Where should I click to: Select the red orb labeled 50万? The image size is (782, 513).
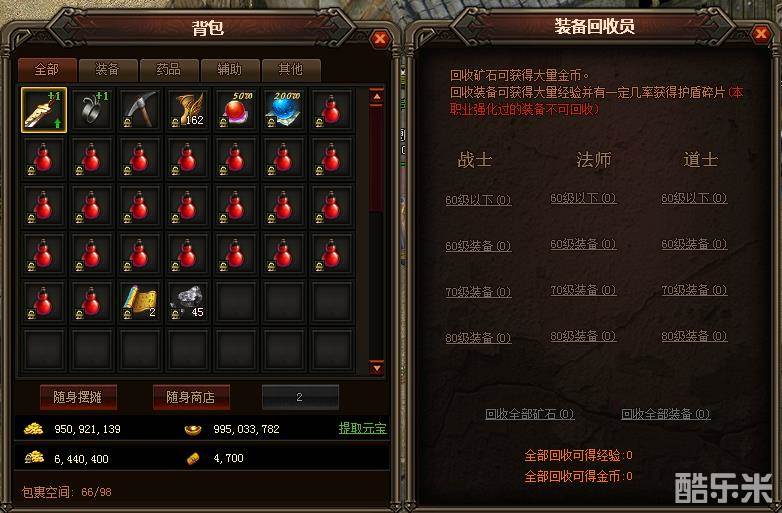click(x=236, y=110)
